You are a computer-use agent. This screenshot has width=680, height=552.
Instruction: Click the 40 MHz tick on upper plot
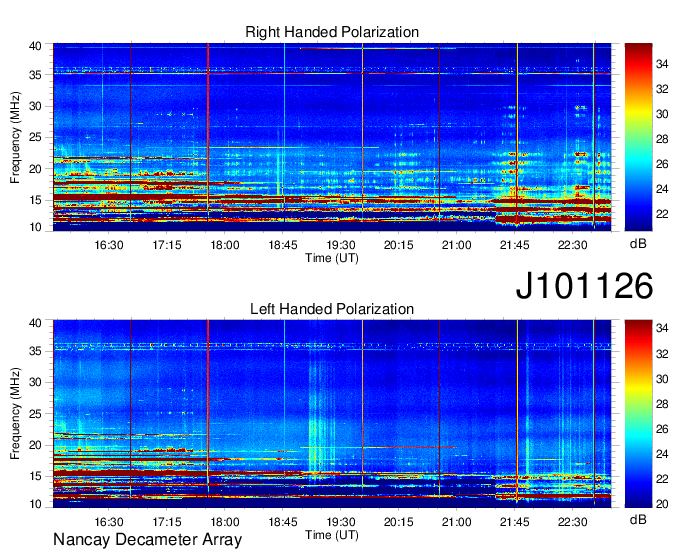coord(35,46)
